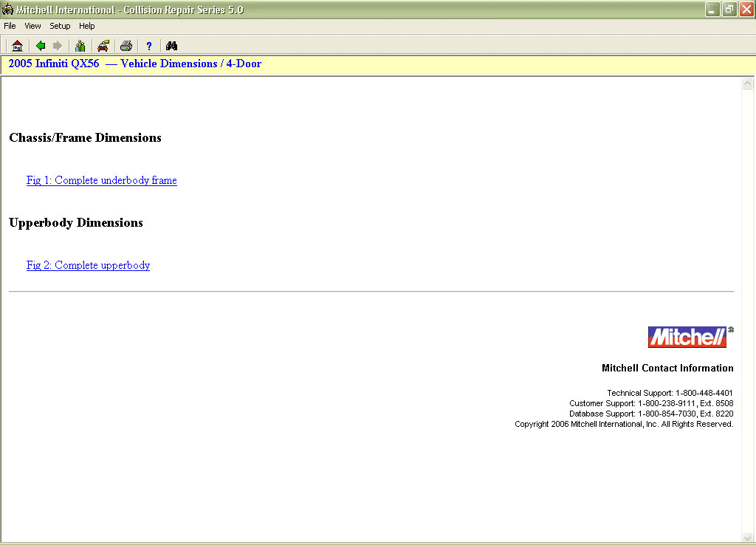Viewport: 756px width, 545px height.
Task: Open Fig 2: Complete upperbody link
Action: click(x=89, y=265)
